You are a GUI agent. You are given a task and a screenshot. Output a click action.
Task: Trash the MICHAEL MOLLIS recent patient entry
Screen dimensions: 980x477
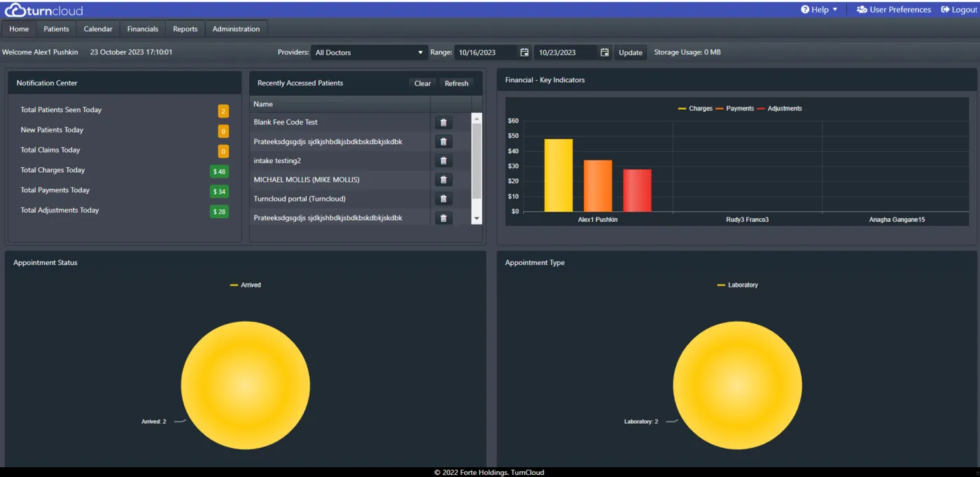pyautogui.click(x=443, y=180)
